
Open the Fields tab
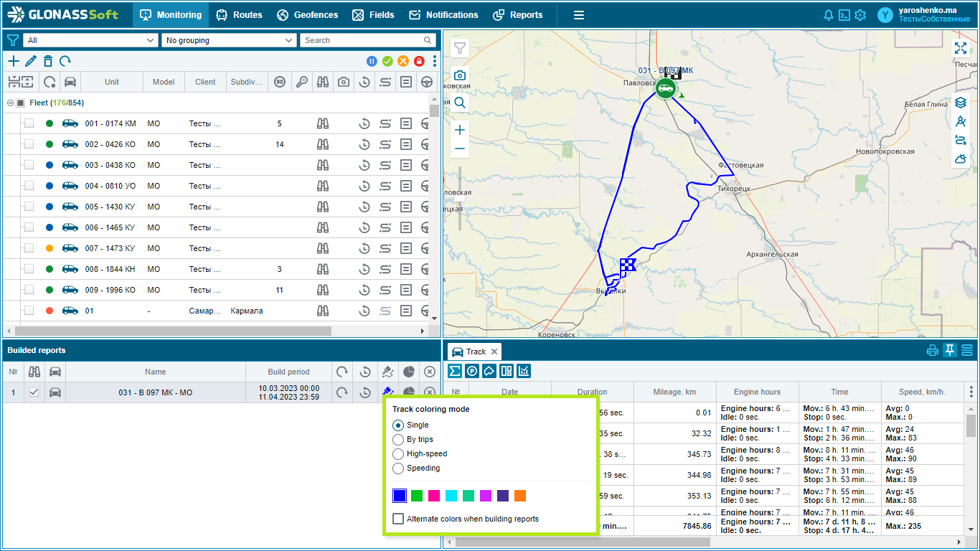[x=373, y=15]
